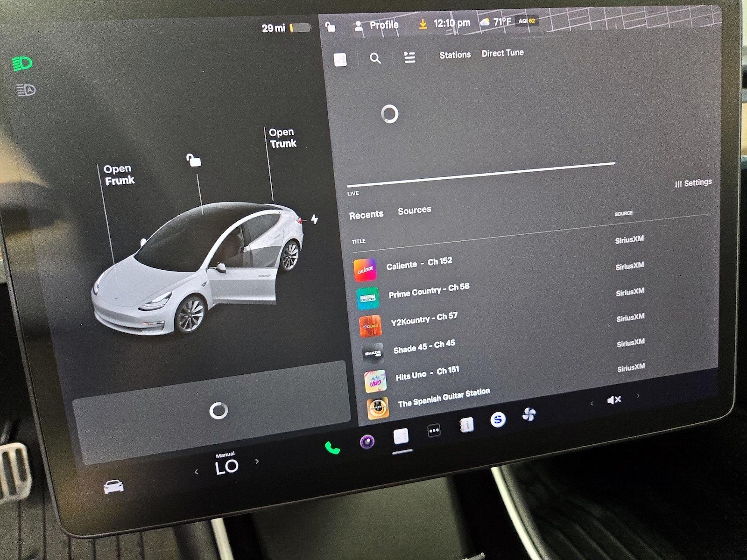The image size is (747, 560).
Task: Open climate panel via LO temperature
Action: (227, 467)
